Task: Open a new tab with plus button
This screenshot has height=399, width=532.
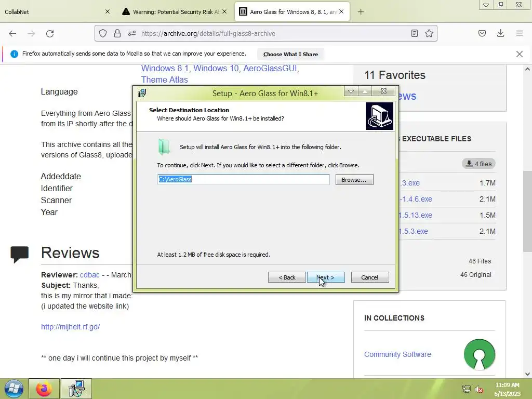Action: [361, 12]
